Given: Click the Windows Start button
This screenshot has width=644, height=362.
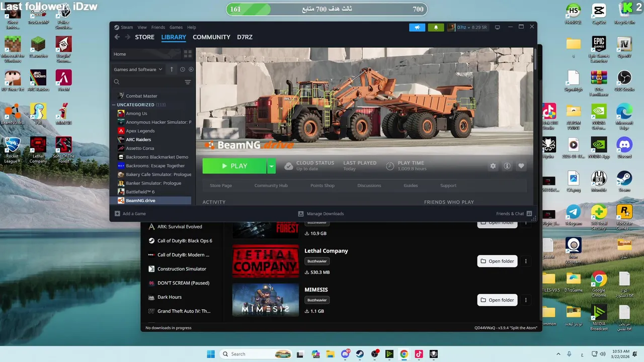Looking at the screenshot, I should 211,354.
